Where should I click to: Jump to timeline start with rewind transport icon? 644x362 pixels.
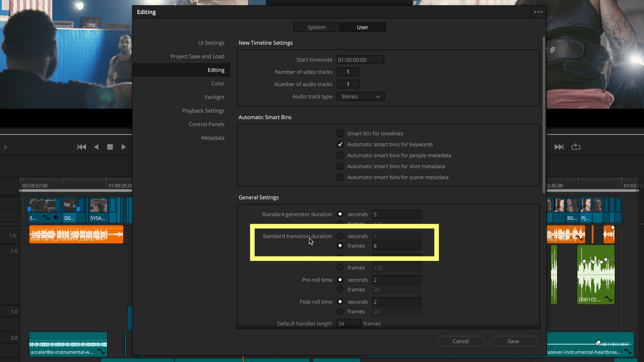(82, 147)
